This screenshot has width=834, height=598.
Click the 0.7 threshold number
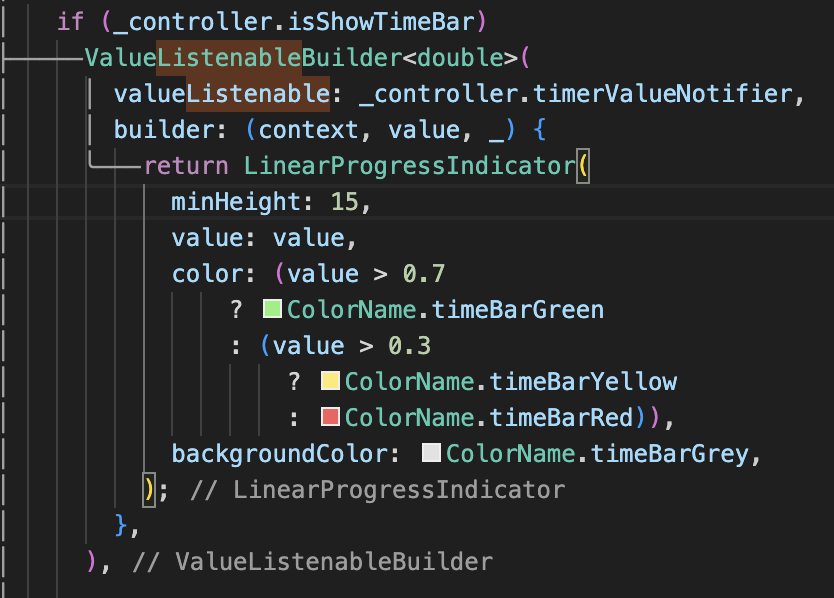click(x=423, y=274)
